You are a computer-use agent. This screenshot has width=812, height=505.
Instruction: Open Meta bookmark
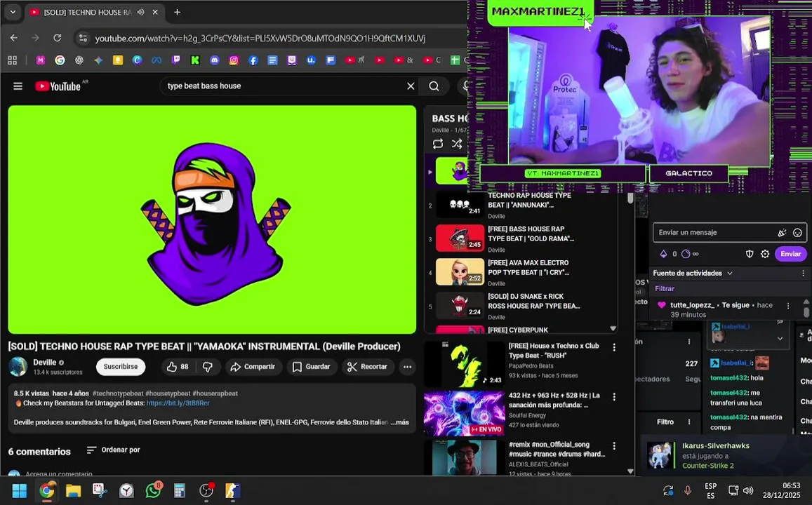[157, 60]
